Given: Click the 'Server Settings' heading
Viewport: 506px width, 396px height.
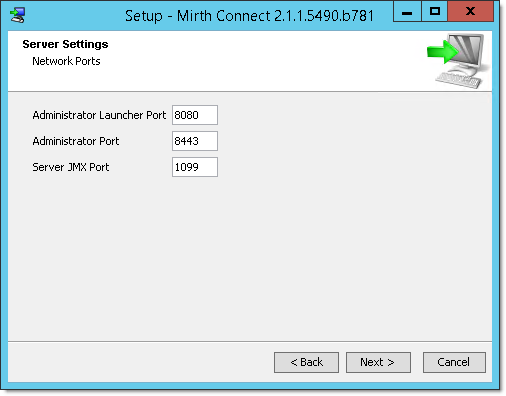Looking at the screenshot, I should point(65,44).
